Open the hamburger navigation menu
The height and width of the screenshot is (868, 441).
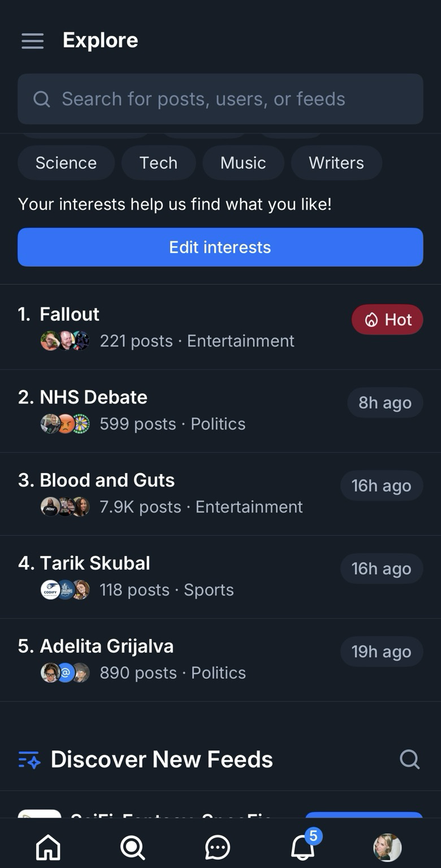point(32,41)
